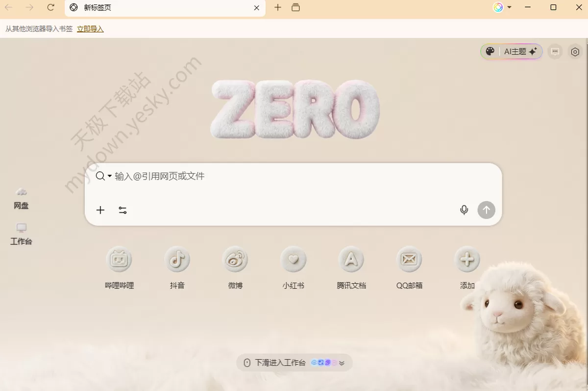Click the 从其他浏览器导入书签 text

pos(39,29)
